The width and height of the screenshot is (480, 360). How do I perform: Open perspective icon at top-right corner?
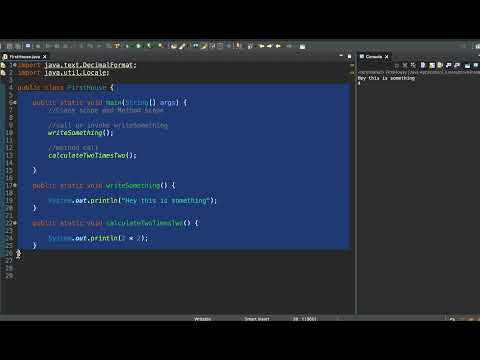[477, 46]
